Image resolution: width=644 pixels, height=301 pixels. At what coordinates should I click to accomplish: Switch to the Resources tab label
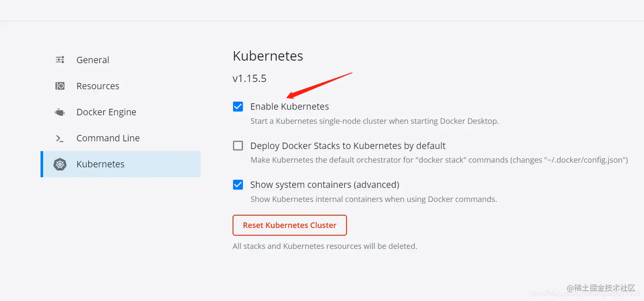pos(98,86)
